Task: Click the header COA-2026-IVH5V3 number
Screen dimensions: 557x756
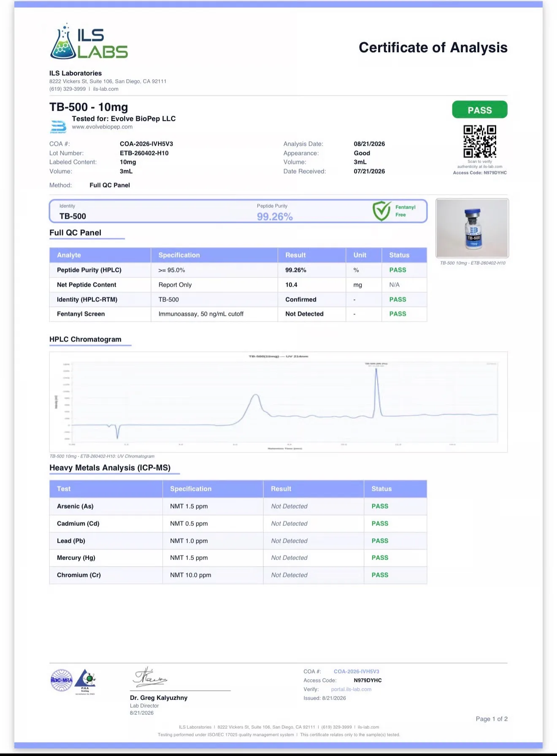Action: [x=146, y=144]
